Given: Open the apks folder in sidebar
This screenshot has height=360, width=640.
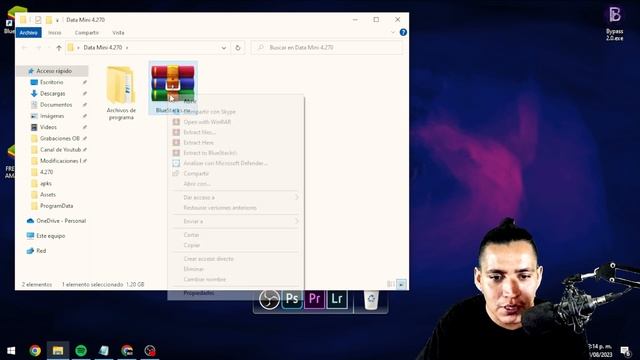Looking at the screenshot, I should [x=46, y=183].
